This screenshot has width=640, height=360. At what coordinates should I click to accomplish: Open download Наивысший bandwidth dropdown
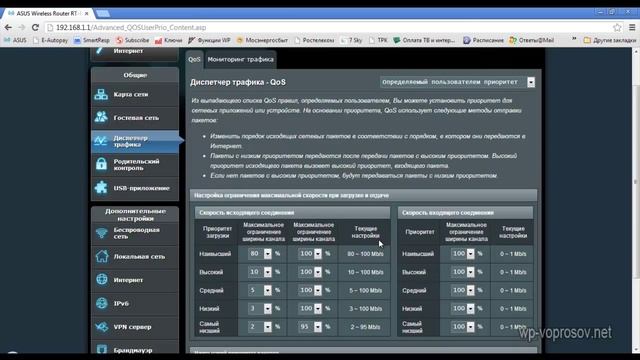point(462,254)
